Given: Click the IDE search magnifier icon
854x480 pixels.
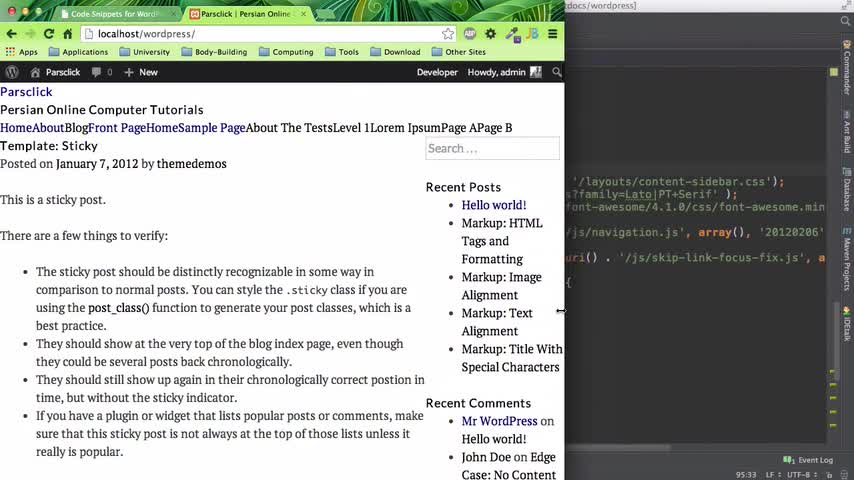Looking at the screenshot, I should coord(845,21).
